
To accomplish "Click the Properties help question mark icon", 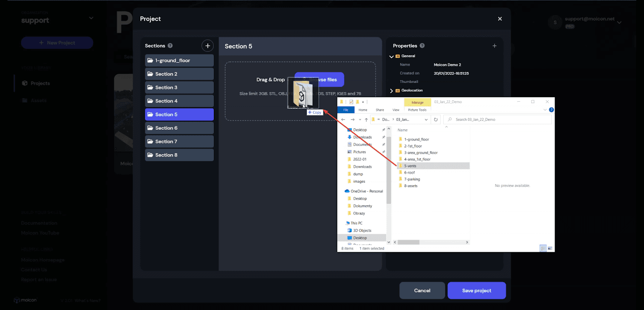I will click(422, 46).
